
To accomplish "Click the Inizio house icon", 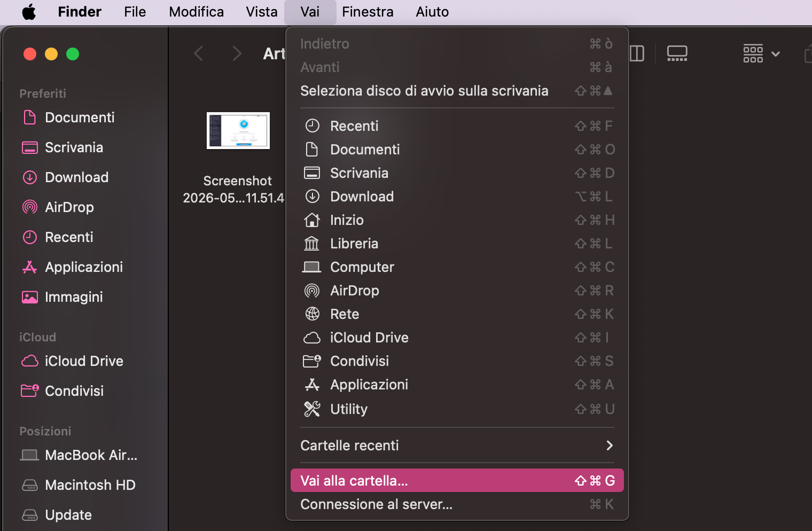I will click(312, 220).
